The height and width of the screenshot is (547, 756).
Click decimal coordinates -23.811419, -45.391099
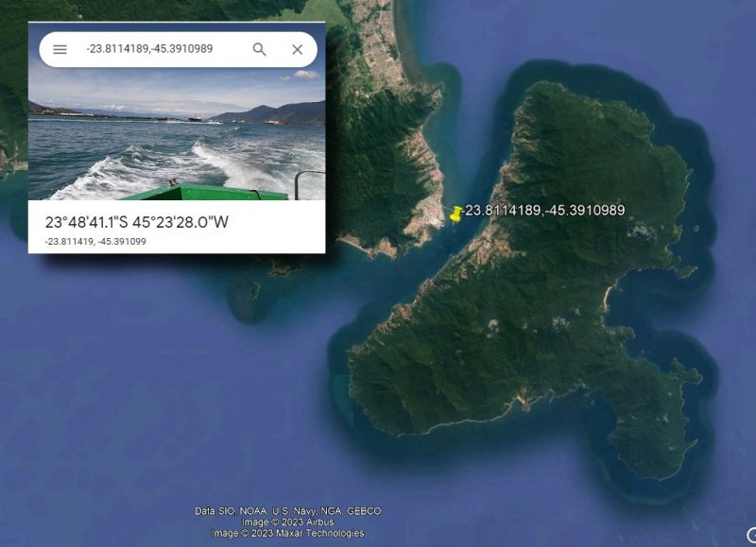[x=95, y=242]
